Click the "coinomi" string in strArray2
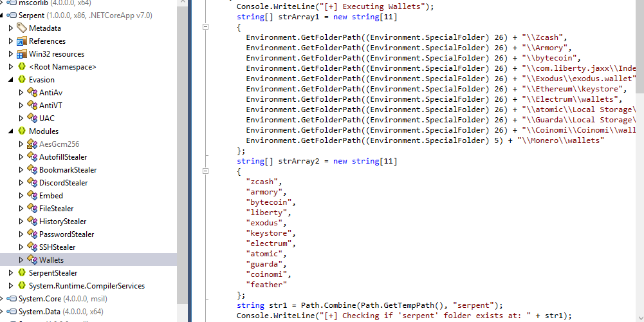Screen dimensions: 644x322 (x=266, y=274)
